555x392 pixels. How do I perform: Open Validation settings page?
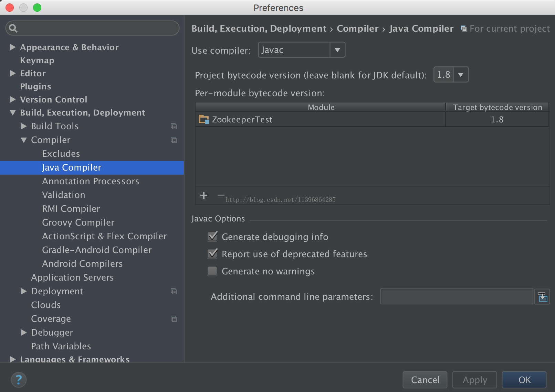tap(64, 195)
